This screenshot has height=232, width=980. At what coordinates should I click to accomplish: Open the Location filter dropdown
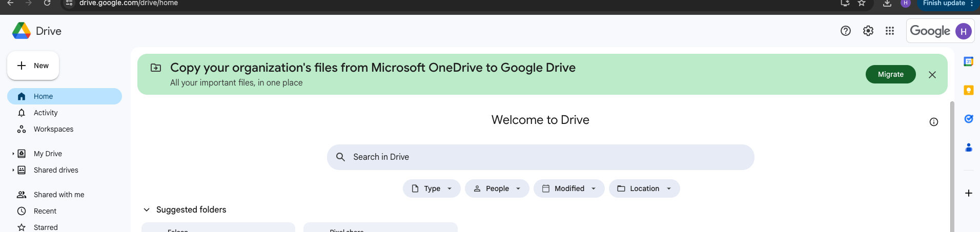pos(644,188)
